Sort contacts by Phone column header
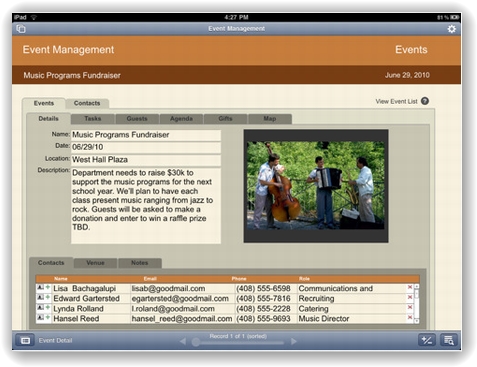 tap(239, 279)
